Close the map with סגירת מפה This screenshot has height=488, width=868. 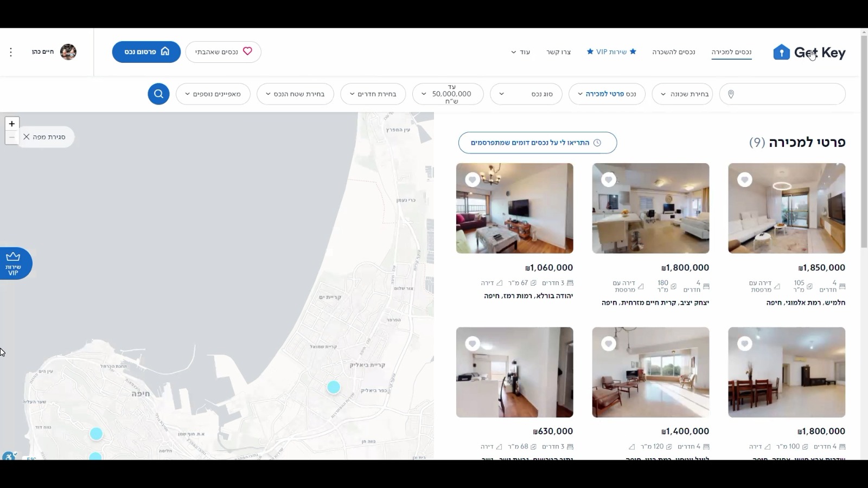(44, 137)
